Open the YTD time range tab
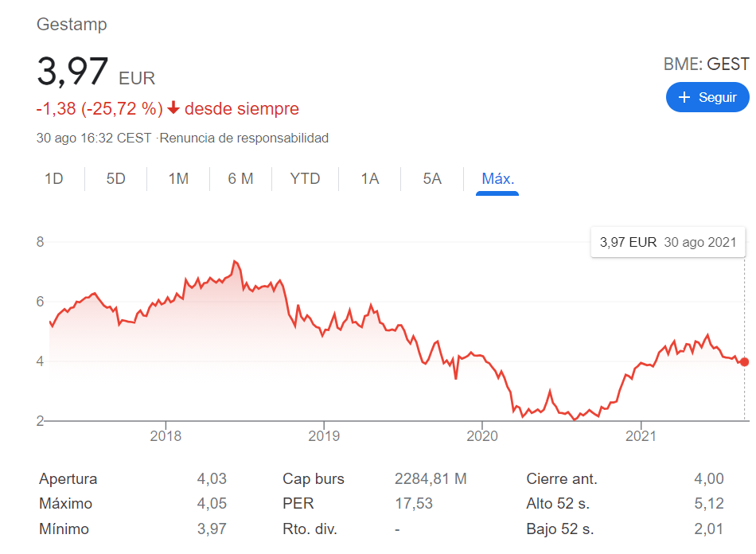The image size is (756, 554). [x=306, y=179]
